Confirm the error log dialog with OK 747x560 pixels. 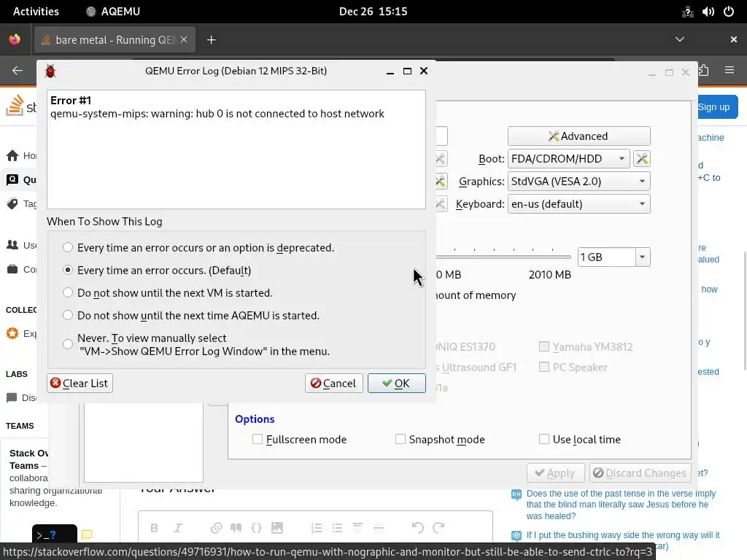396,384
